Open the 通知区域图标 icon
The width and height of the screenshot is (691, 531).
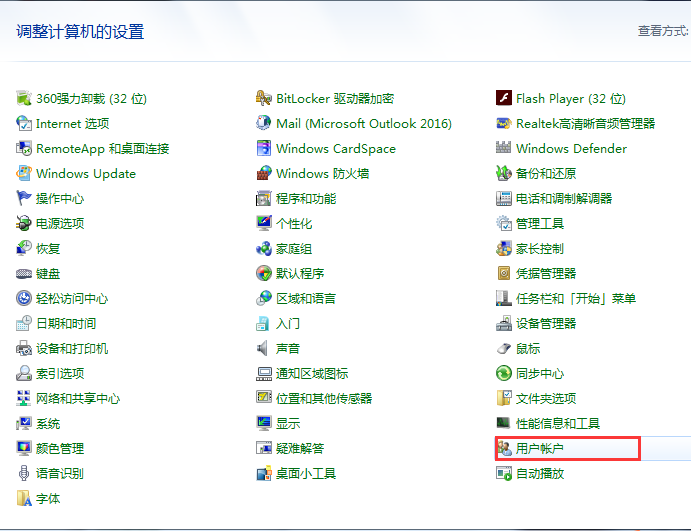(264, 374)
